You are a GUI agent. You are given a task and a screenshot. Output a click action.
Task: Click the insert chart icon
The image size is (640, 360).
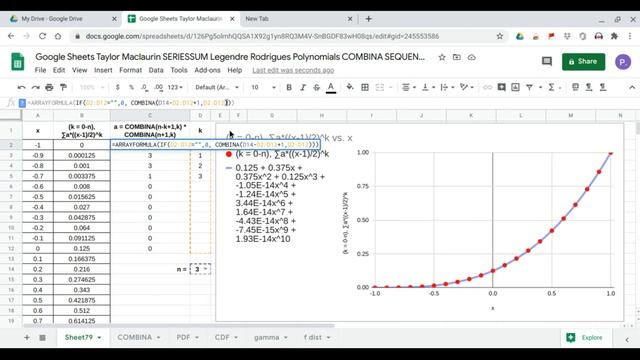516,87
